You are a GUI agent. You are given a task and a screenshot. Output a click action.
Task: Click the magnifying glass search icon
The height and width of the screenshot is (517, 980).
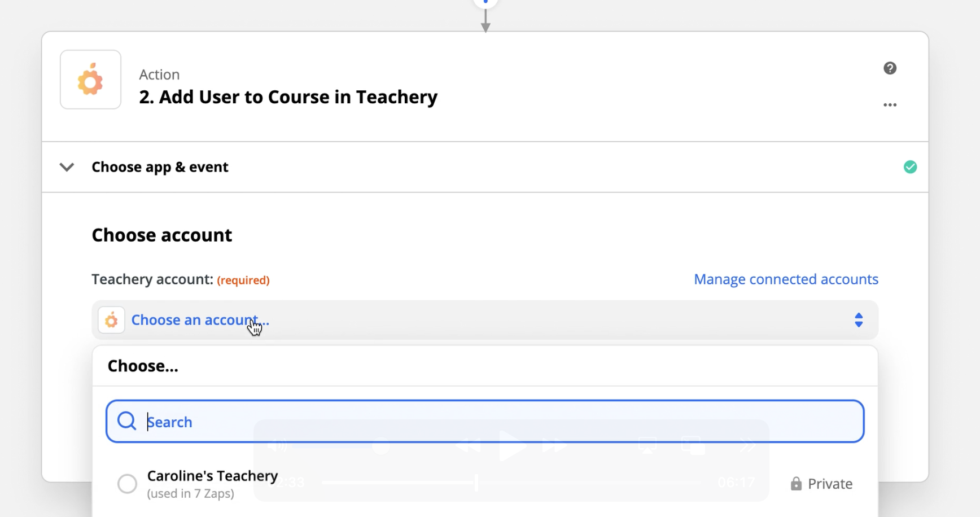pyautogui.click(x=126, y=421)
